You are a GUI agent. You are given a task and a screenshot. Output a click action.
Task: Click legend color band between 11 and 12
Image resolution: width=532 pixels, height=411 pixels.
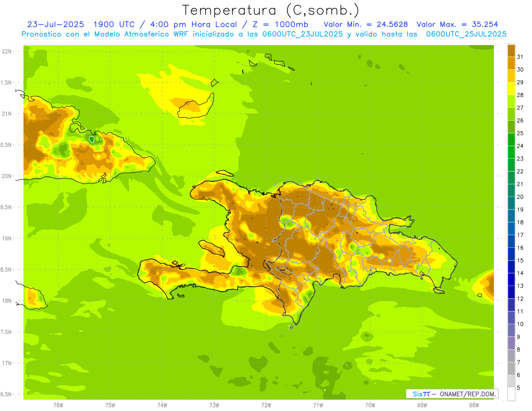point(511,305)
